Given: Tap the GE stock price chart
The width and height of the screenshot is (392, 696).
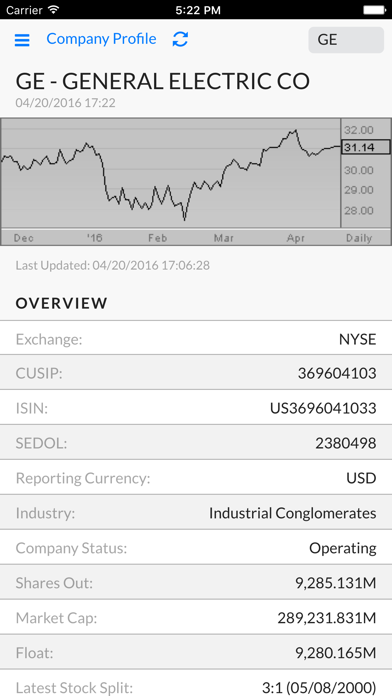Looking at the screenshot, I should [x=196, y=182].
